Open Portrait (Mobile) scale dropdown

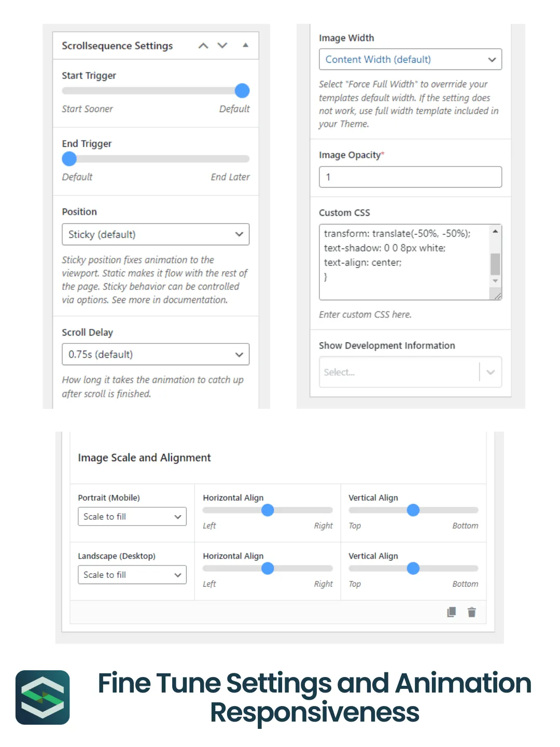(x=132, y=517)
